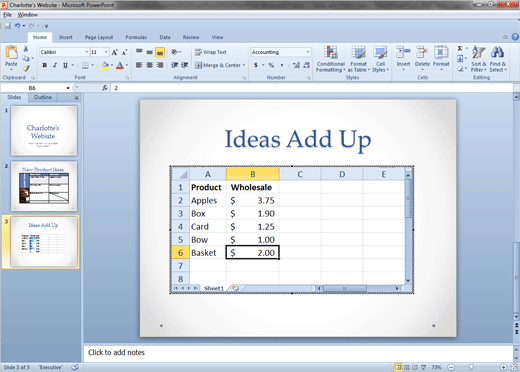Toggle Italic formatting

[x=55, y=65]
